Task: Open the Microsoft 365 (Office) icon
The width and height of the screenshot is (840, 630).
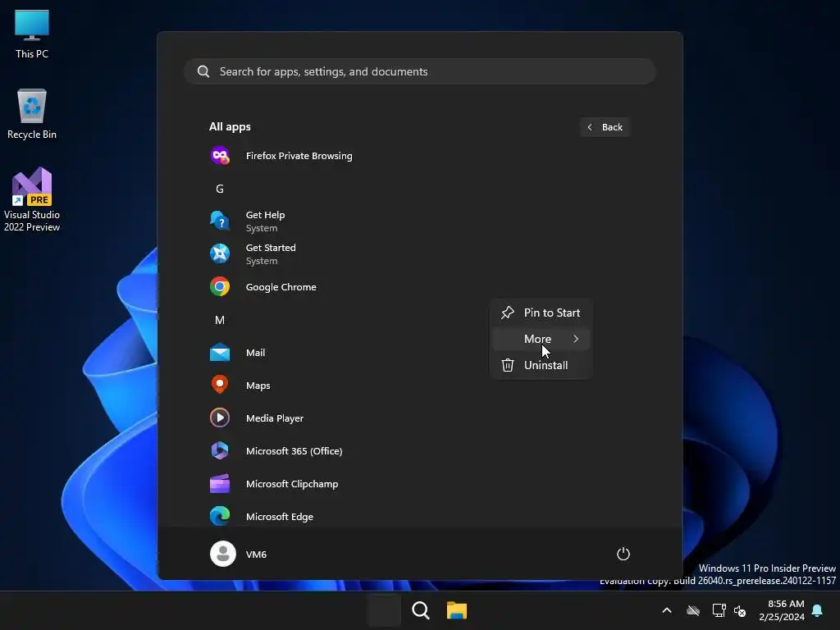Action: click(220, 451)
